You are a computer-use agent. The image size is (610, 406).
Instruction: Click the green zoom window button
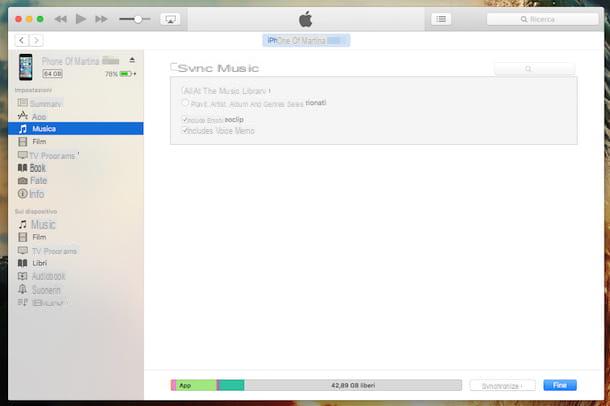tap(40, 19)
